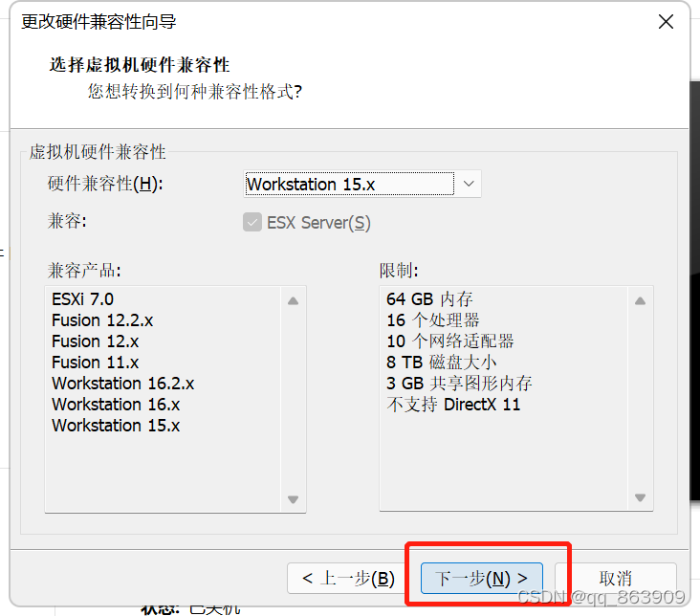Screen dimensions: 700x616
Task: Select Fusion 12.x in compatible products
Action: point(95,341)
